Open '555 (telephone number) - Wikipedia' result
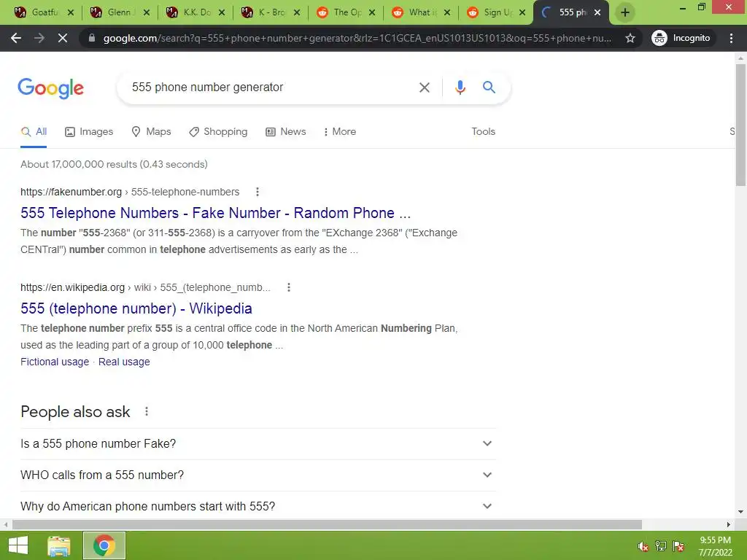 (x=136, y=308)
